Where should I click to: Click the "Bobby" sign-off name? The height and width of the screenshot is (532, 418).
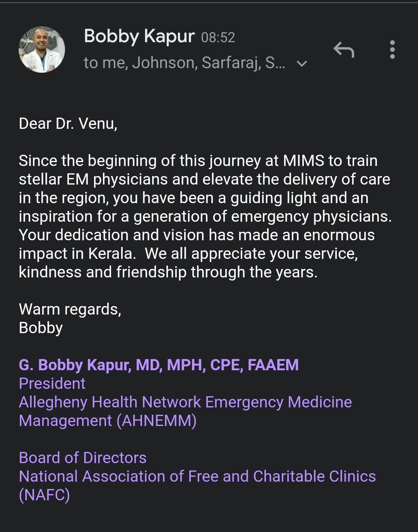[x=41, y=328]
